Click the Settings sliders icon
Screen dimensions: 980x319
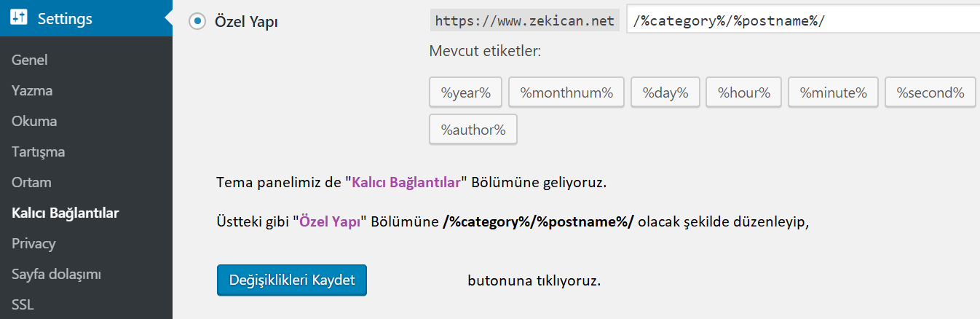coord(20,19)
